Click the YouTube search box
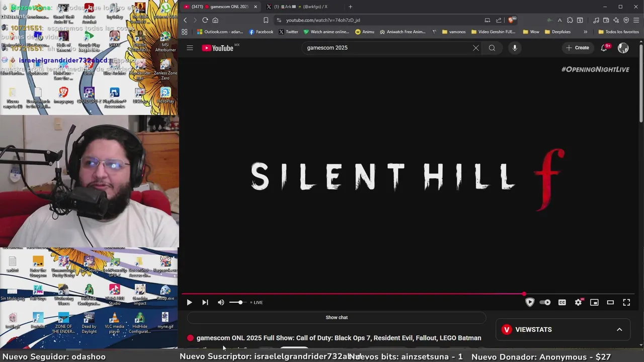 point(387,48)
